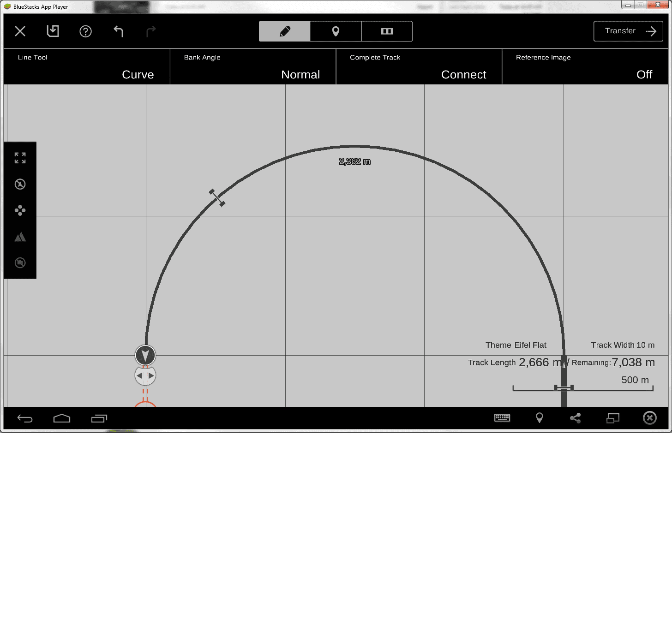The width and height of the screenshot is (672, 643).
Task: Click the left-right direction handle below start marker
Action: point(145,375)
